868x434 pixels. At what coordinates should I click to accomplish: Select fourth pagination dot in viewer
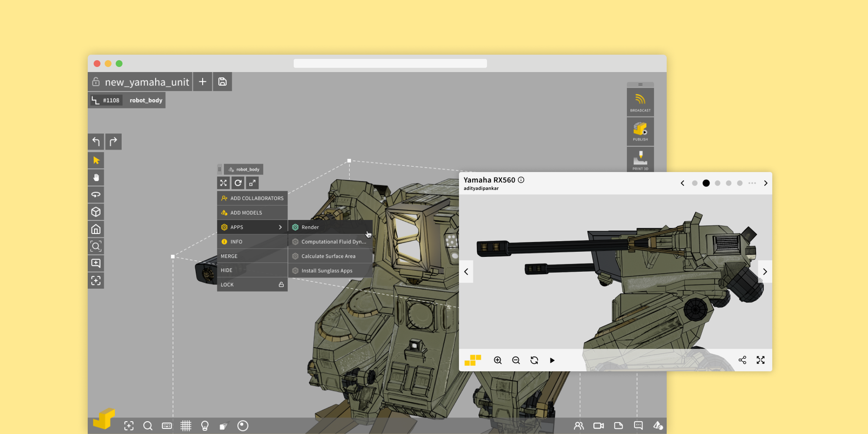pyautogui.click(x=729, y=183)
